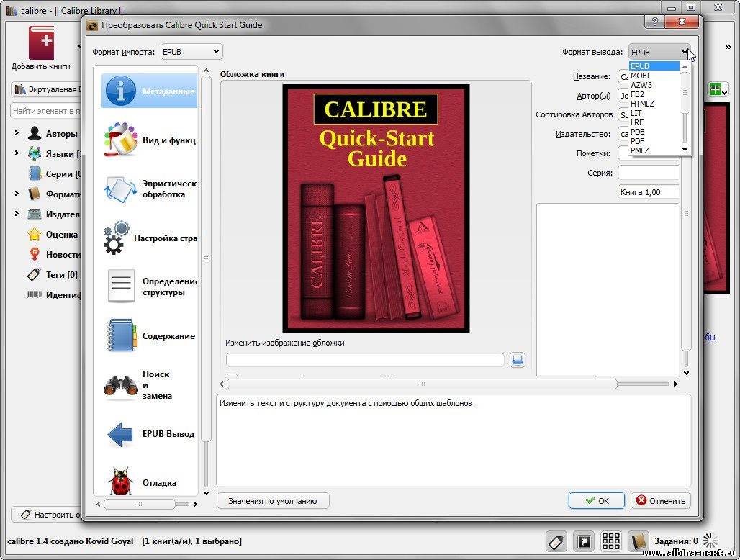Open the Настройка страницы gear section
Viewport: 740px width, 560px height.
(149, 238)
